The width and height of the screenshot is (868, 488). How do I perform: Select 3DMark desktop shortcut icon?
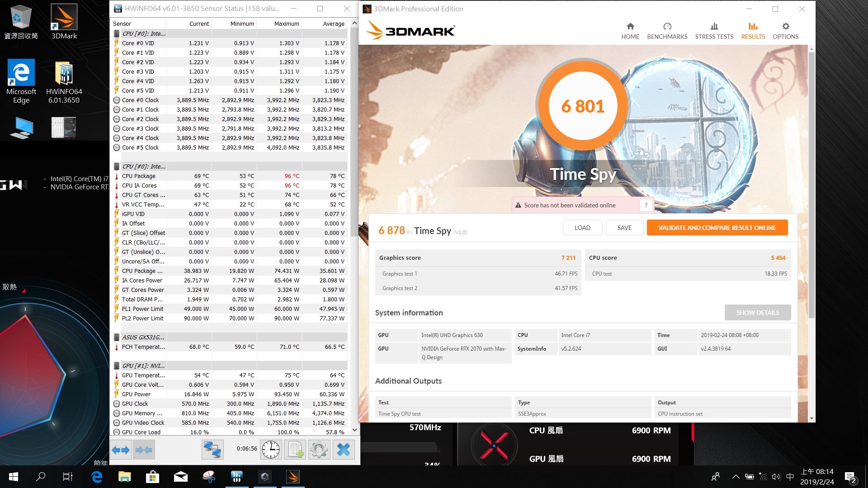64,22
